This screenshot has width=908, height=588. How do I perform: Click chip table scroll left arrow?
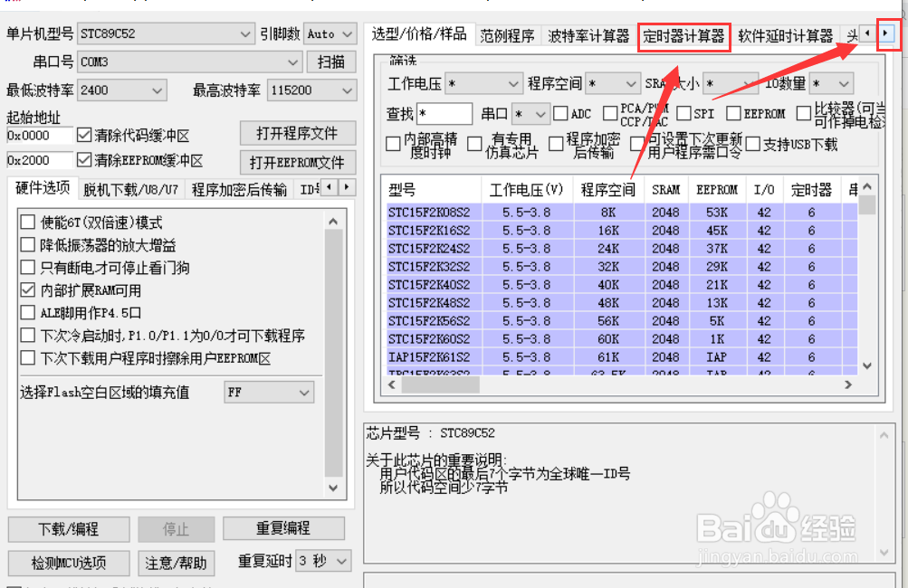coord(392,384)
